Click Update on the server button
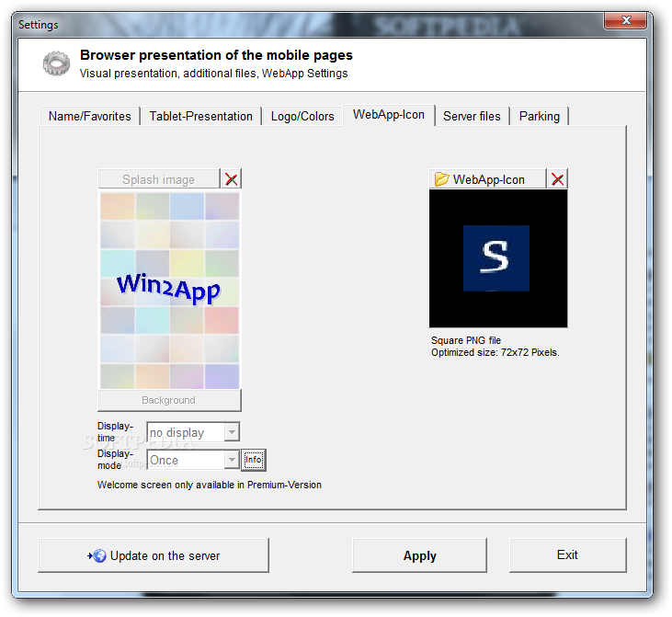The width and height of the screenshot is (672, 617). pos(154,555)
